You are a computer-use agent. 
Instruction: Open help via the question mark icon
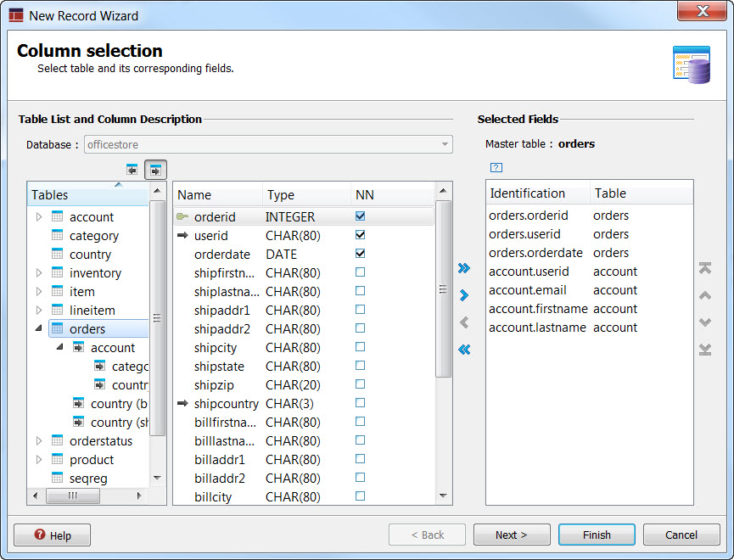[496, 167]
